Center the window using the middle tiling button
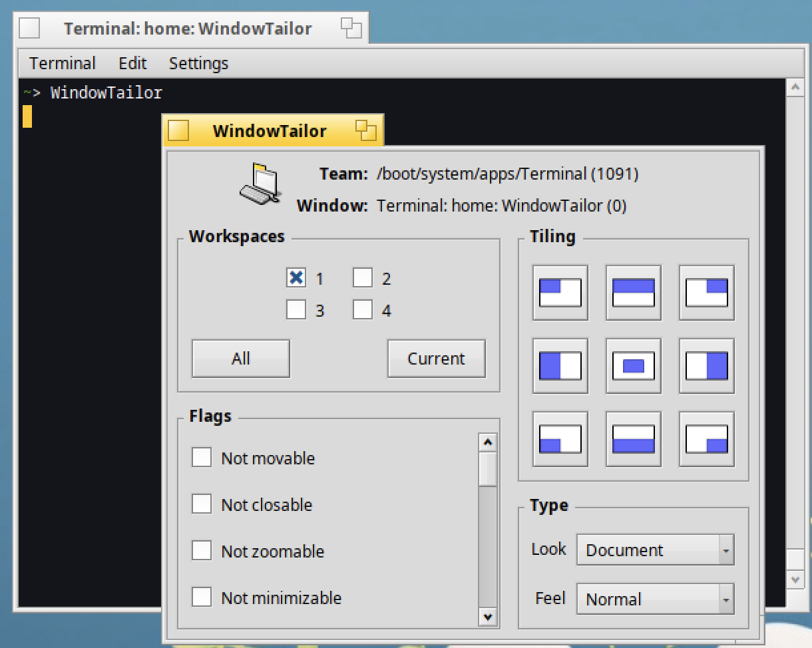 (633, 366)
